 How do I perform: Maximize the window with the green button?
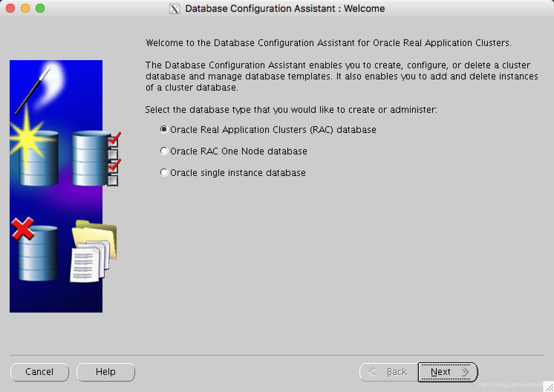point(40,8)
